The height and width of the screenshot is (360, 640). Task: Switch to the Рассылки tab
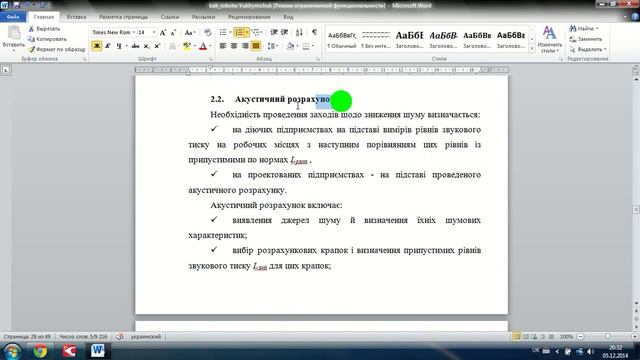pos(203,17)
